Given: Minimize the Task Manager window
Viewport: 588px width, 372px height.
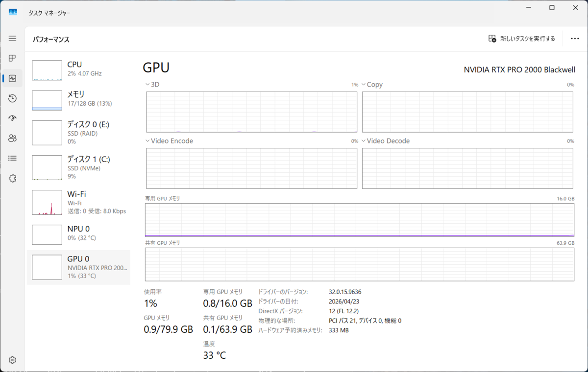Looking at the screenshot, I should tap(529, 8).
